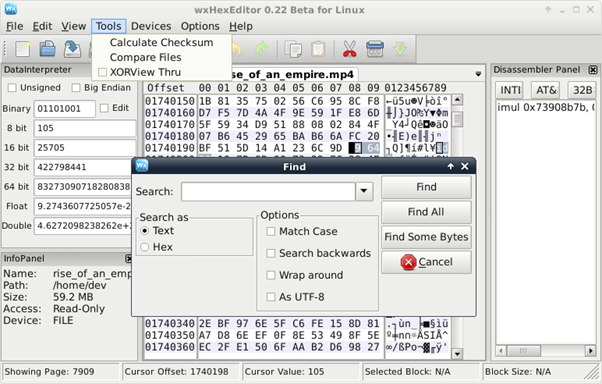Toggle the Big Endian checkbox
602x384 pixels.
pyautogui.click(x=76, y=88)
